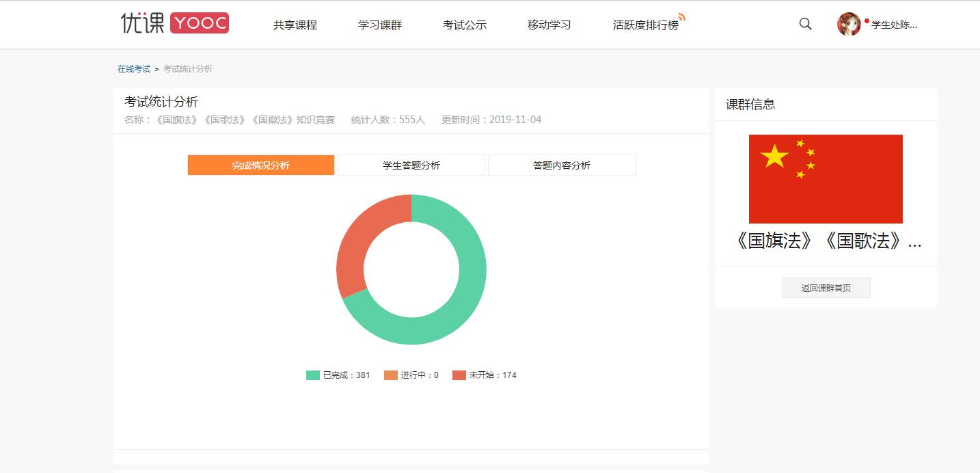Open the search magnifier icon
The width and height of the screenshot is (980, 473).
(805, 24)
